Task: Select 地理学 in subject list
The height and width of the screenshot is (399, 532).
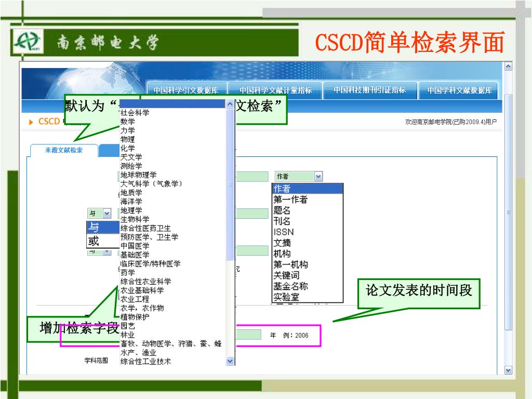Action: pyautogui.click(x=172, y=210)
